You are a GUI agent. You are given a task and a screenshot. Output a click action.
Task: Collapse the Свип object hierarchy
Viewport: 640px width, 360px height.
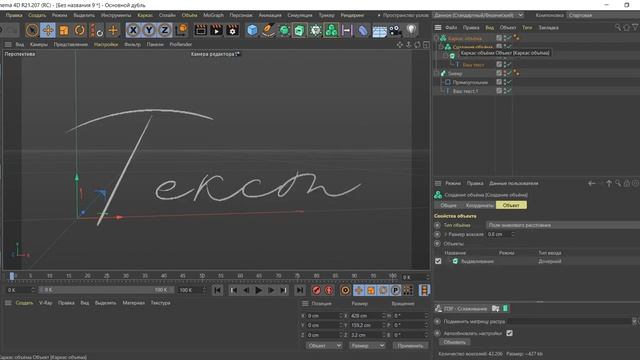[436, 73]
